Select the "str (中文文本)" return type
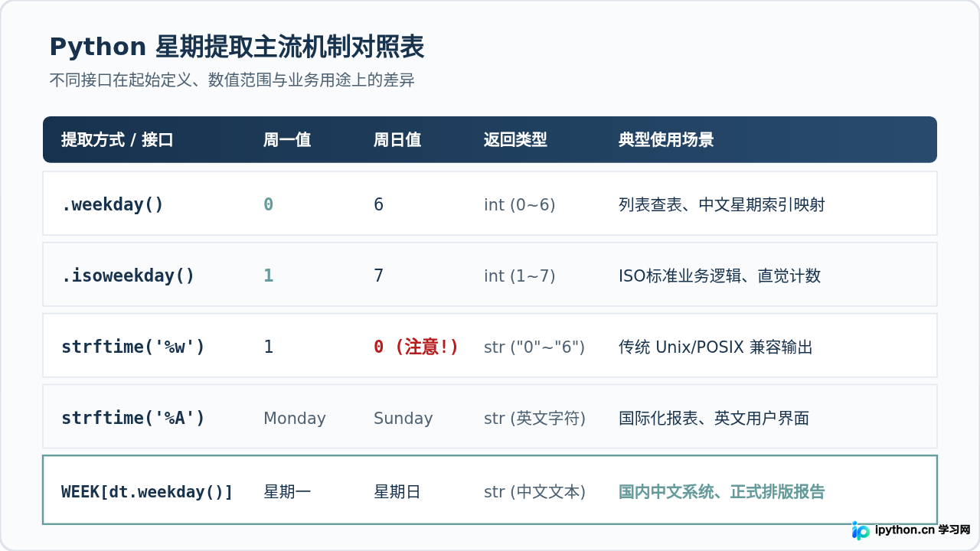Viewport: 980px width, 551px height. 534,492
